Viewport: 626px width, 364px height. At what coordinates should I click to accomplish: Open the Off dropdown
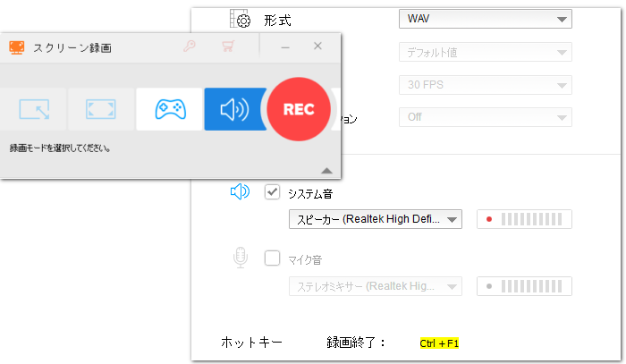[486, 117]
